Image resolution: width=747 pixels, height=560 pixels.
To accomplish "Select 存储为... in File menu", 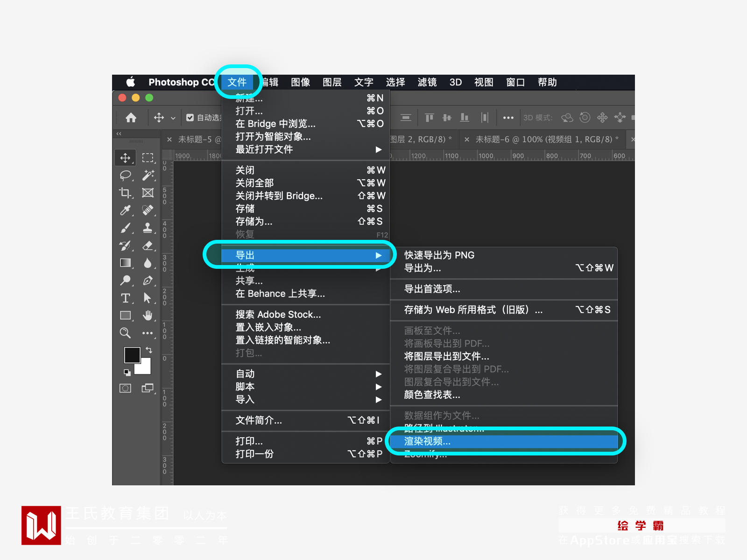I will pos(305,222).
